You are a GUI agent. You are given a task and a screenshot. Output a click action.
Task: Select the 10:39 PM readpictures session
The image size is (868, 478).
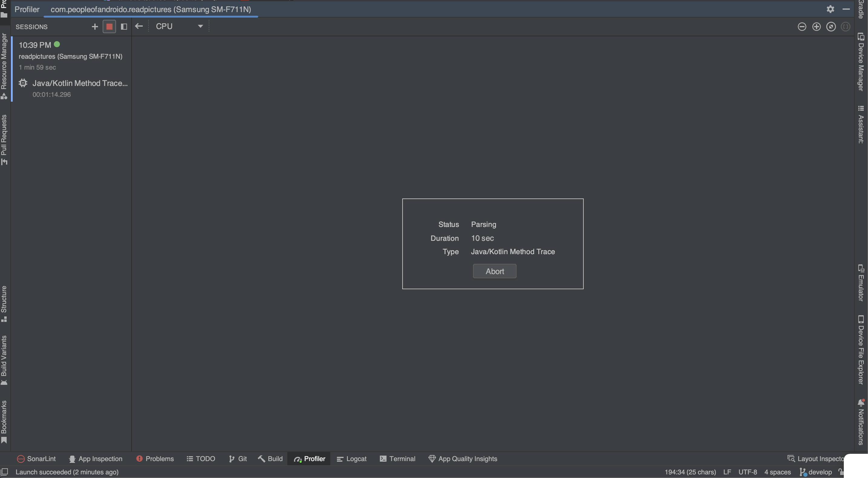click(x=71, y=56)
